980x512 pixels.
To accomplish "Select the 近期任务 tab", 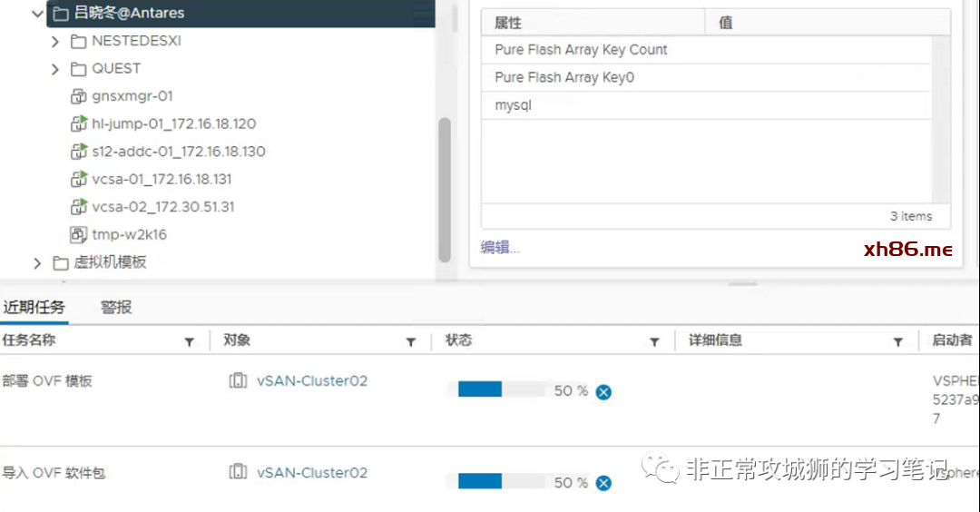I will [34, 307].
